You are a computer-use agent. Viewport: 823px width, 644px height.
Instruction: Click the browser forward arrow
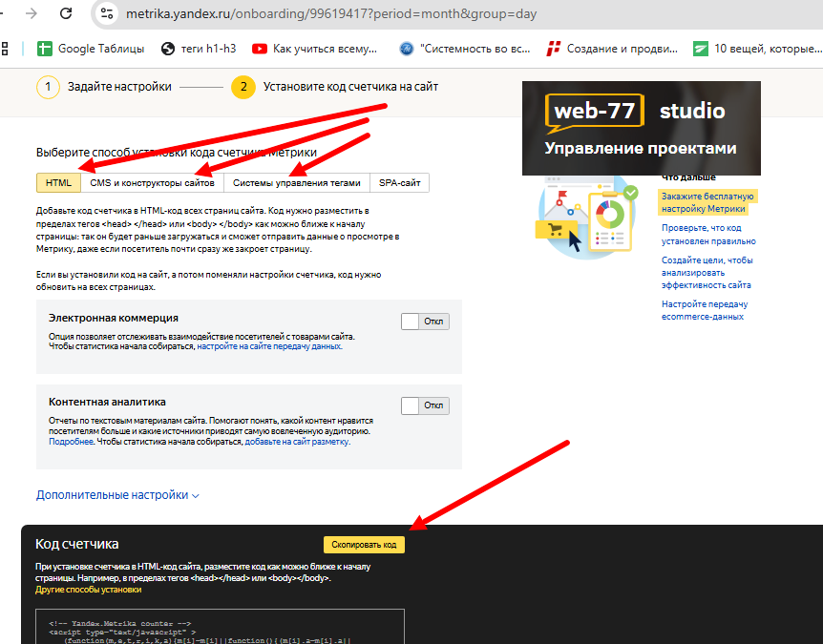click(32, 13)
